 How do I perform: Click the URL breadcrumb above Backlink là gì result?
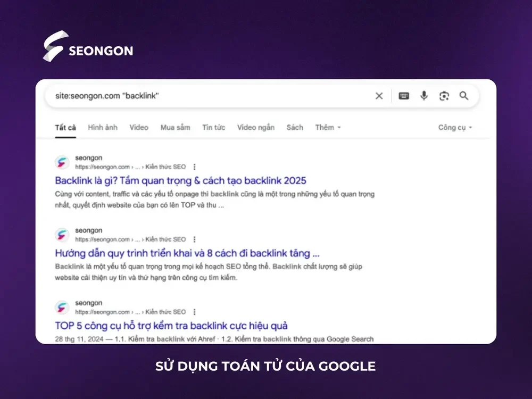tap(131, 167)
